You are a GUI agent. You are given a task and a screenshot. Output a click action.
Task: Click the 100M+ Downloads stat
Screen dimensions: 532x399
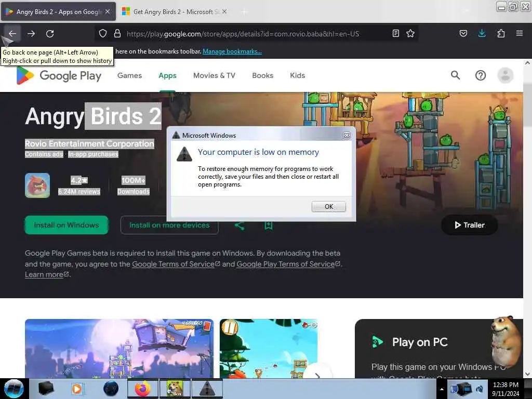pos(134,185)
